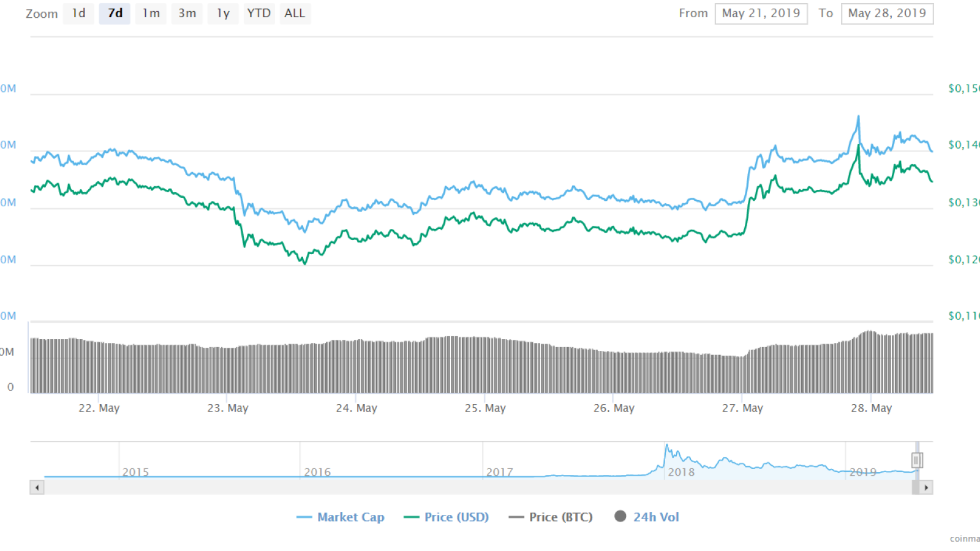Click the From date field May 21, 2019
The width and height of the screenshot is (980, 551).
tap(761, 13)
